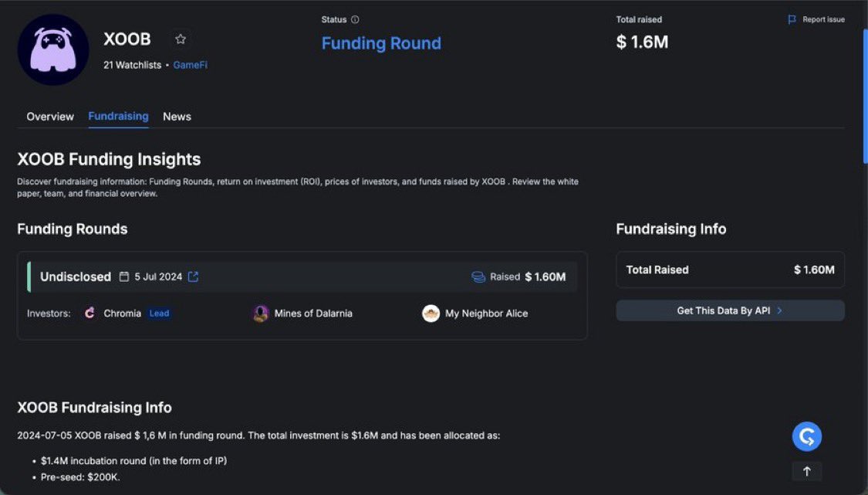This screenshot has height=495, width=868.
Task: Click the Mines of Dalarnia logo
Action: (x=261, y=314)
